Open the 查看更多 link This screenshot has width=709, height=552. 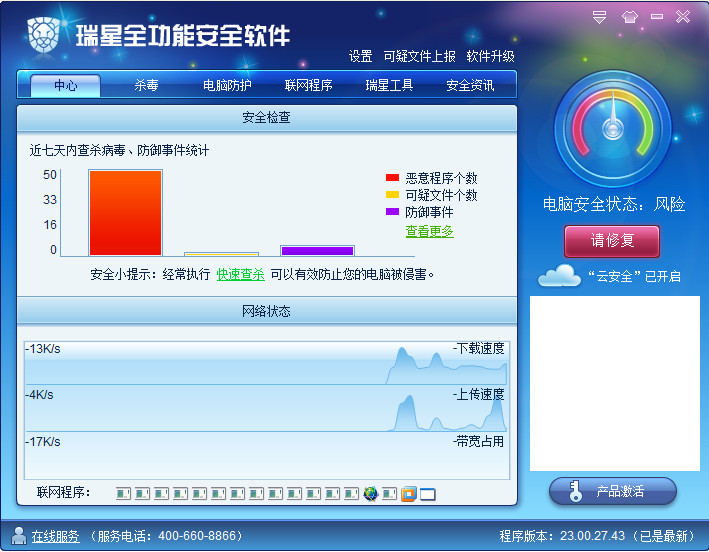(429, 231)
